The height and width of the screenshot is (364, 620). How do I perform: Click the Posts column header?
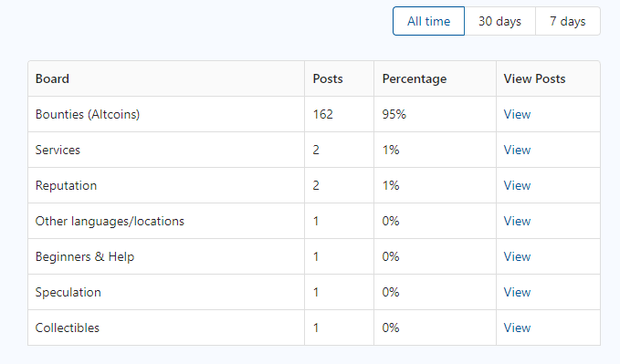click(x=328, y=78)
